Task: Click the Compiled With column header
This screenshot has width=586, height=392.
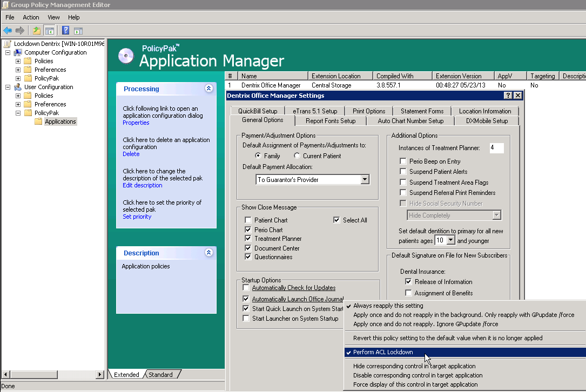Action: [402, 76]
